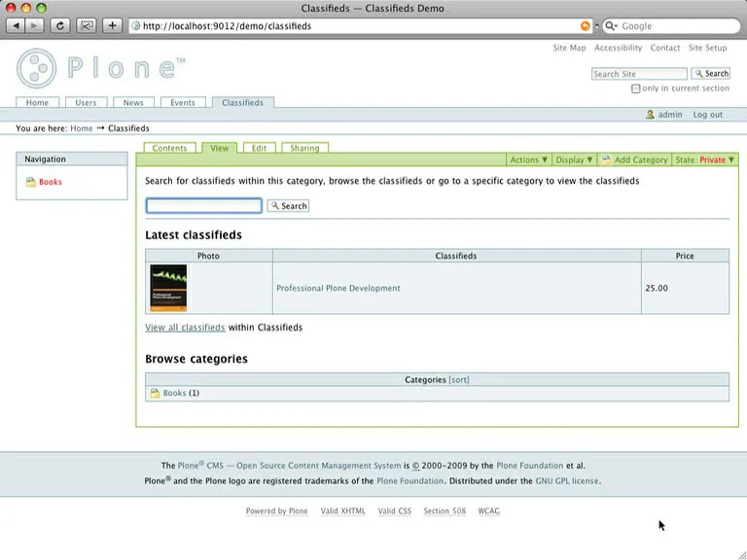Viewport: 747px width, 560px height.
Task: Expand the Display dropdown menu
Action: pos(574,160)
